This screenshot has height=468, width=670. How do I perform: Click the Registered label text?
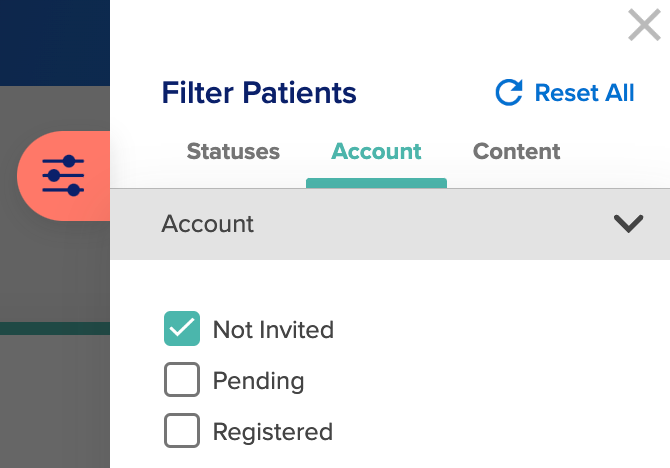(x=273, y=432)
